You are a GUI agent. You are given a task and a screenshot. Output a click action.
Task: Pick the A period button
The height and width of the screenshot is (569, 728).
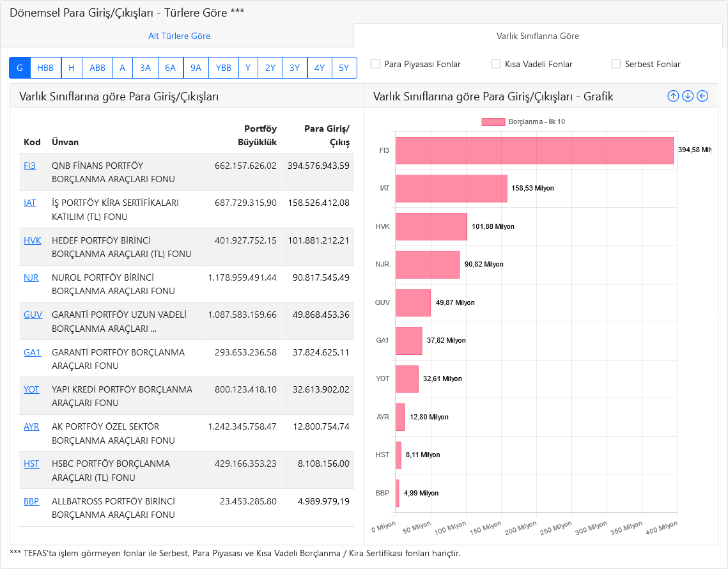pyautogui.click(x=123, y=68)
